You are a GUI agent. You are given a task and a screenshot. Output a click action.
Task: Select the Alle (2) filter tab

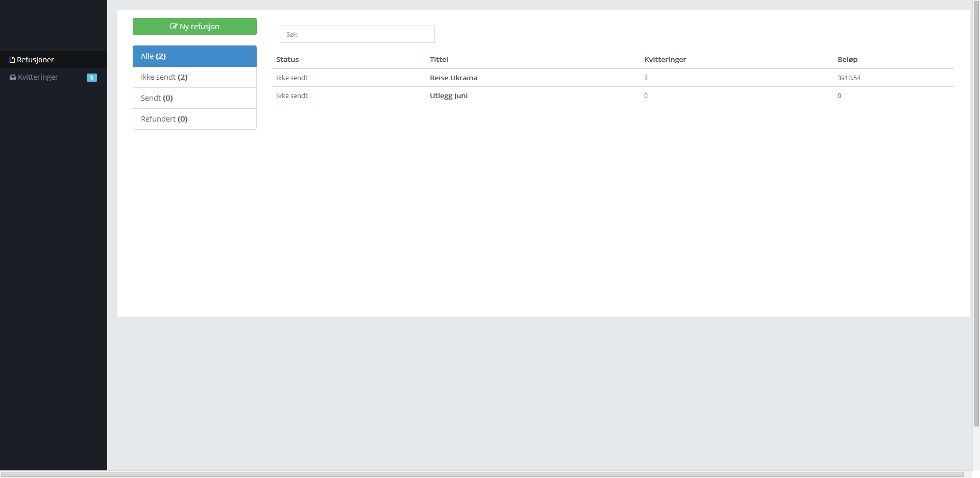[x=194, y=56]
